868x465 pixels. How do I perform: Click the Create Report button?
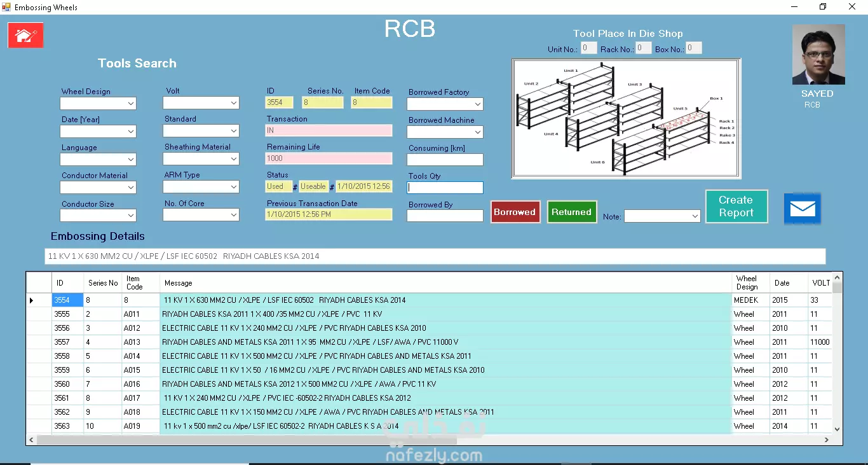[x=736, y=207]
